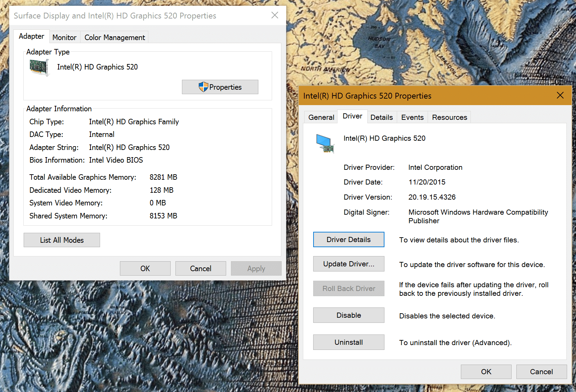Click the 'To update the driver software' description
The height and width of the screenshot is (392, 576).
pyautogui.click(x=472, y=265)
